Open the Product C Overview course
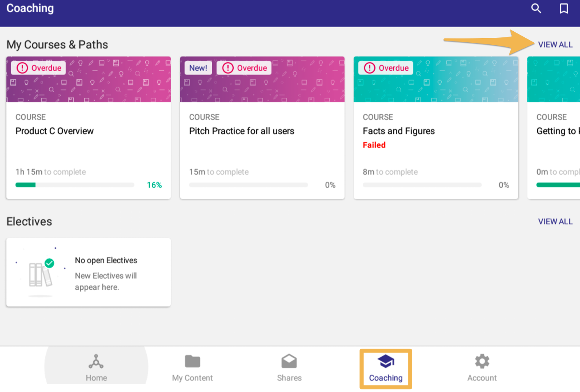 tap(55, 131)
